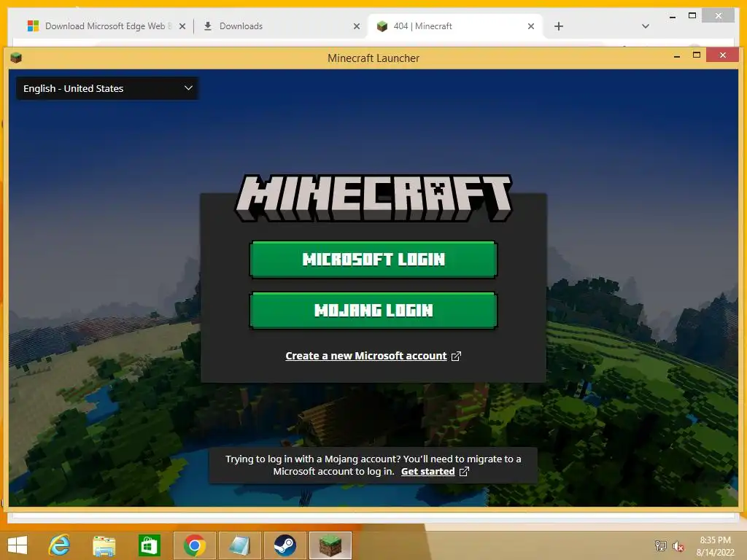Image resolution: width=747 pixels, height=560 pixels.
Task: Click the Minecraft Launcher title bar grass-block icon
Action: click(x=16, y=58)
